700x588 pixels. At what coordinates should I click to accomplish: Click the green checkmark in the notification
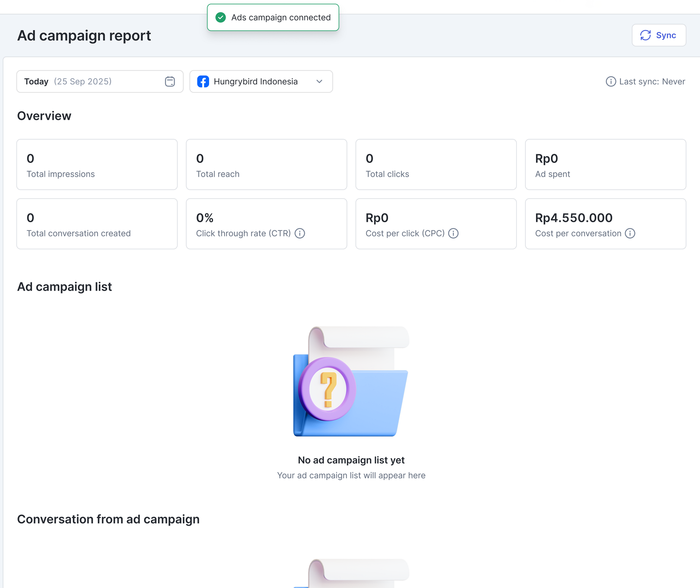[x=221, y=17]
